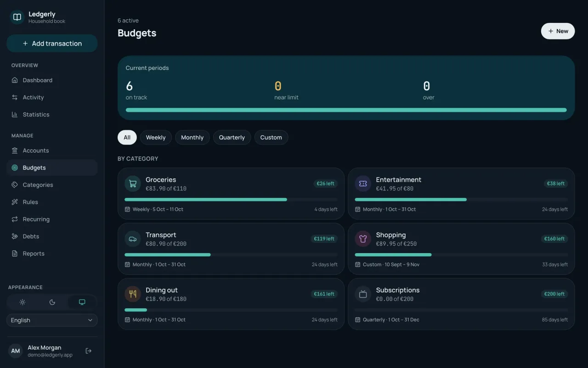Open Statistics in sidebar
The height and width of the screenshot is (368, 588).
click(x=52, y=115)
